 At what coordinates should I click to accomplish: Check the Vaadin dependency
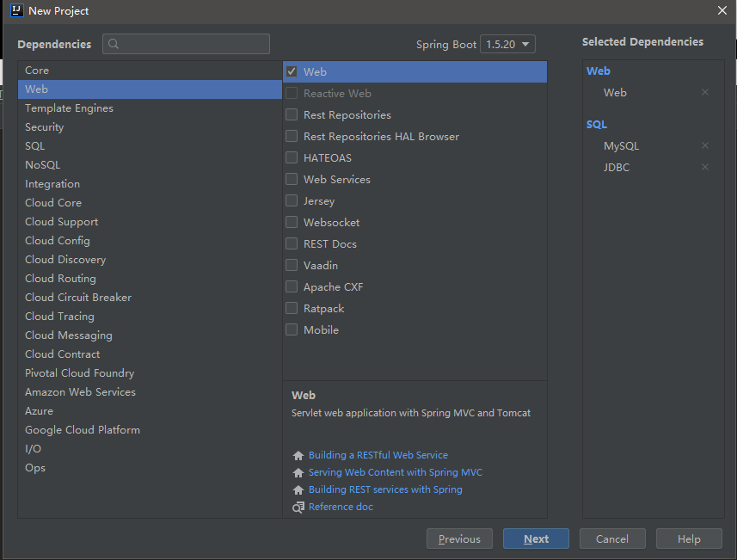(292, 265)
